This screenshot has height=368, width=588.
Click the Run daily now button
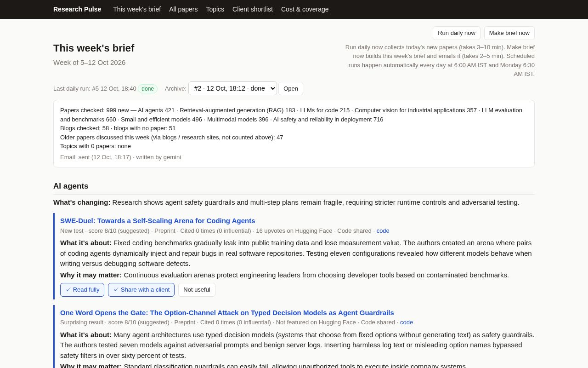pos(457,33)
